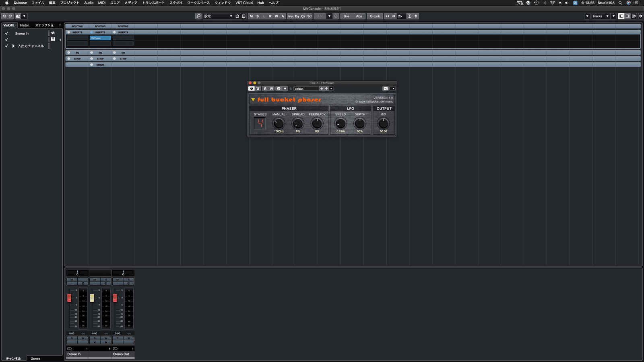The image size is (644, 362).
Task: Open the ファイル menu
Action: (x=38, y=3)
